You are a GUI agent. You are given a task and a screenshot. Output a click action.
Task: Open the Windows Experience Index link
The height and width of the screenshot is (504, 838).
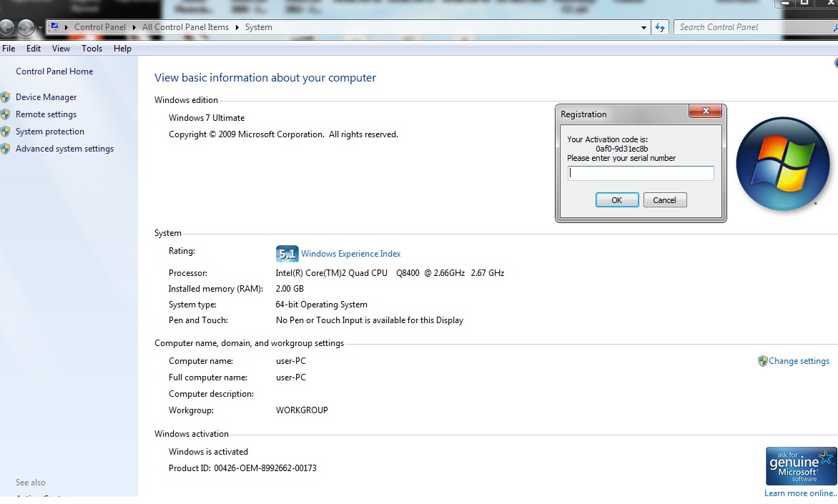pyautogui.click(x=350, y=254)
